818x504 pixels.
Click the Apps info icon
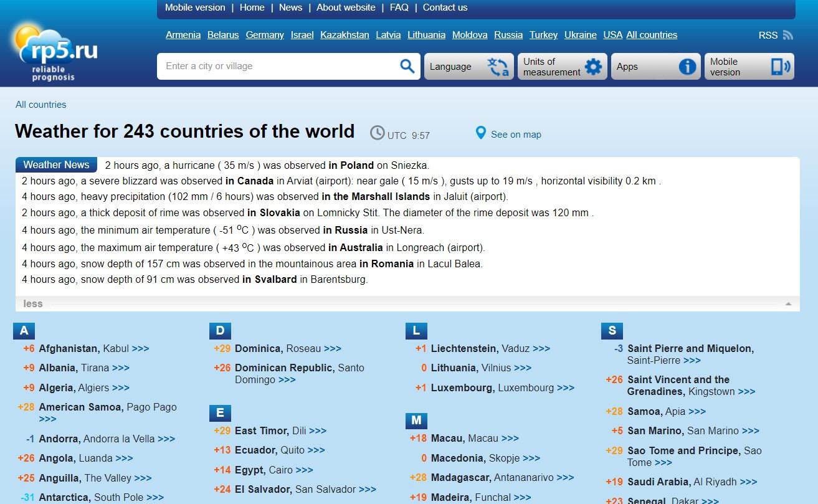click(x=687, y=67)
